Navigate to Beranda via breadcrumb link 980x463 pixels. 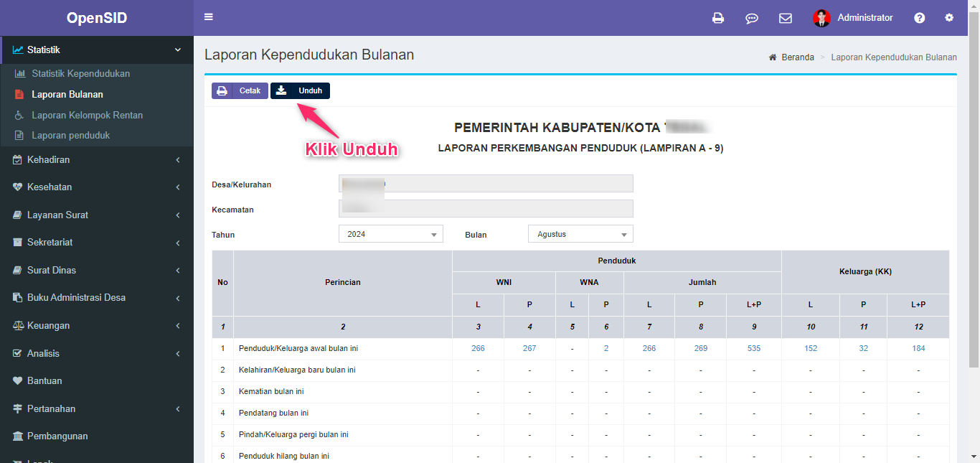coord(798,57)
